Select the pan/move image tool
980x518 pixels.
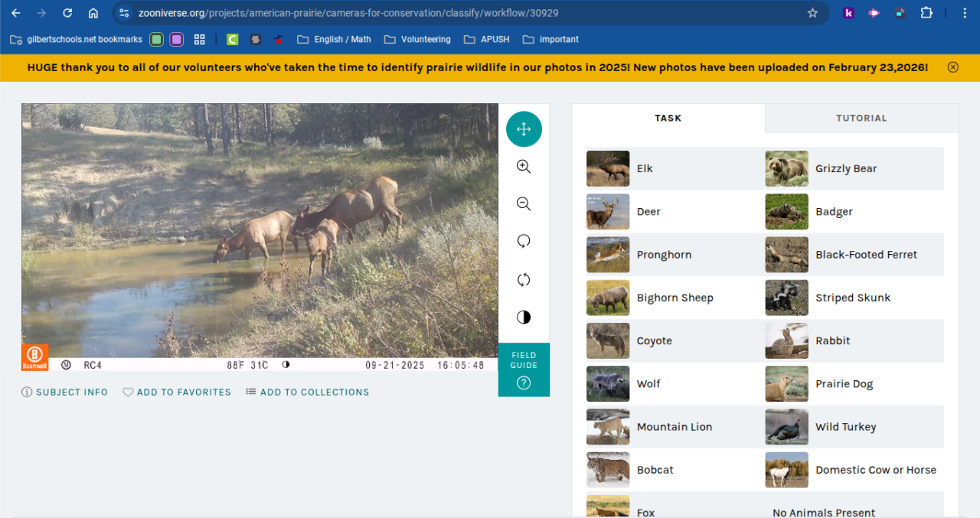(x=524, y=129)
